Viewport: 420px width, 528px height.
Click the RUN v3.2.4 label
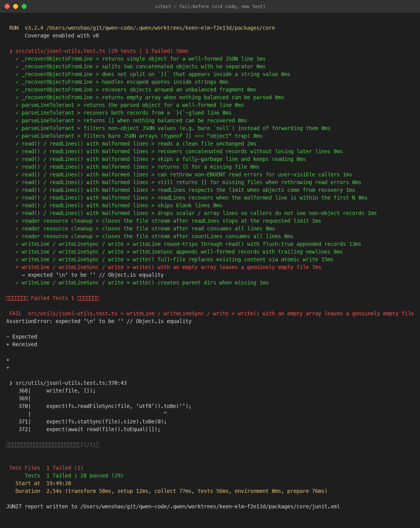(26, 28)
